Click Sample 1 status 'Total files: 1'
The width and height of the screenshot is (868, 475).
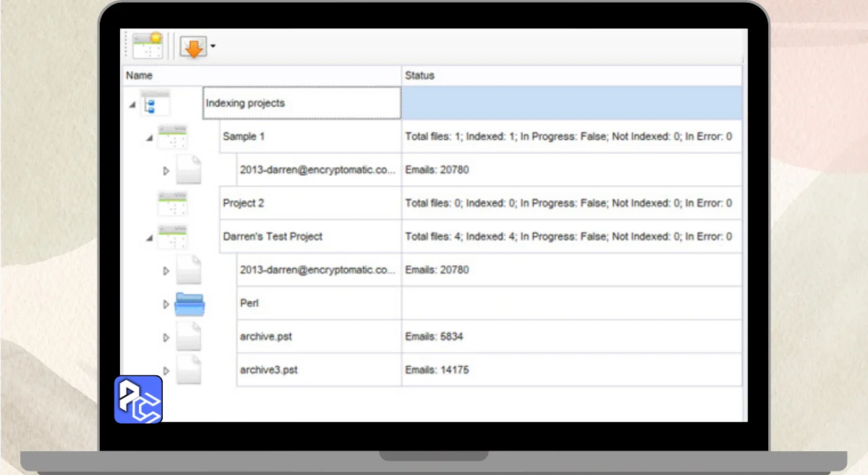(x=568, y=136)
